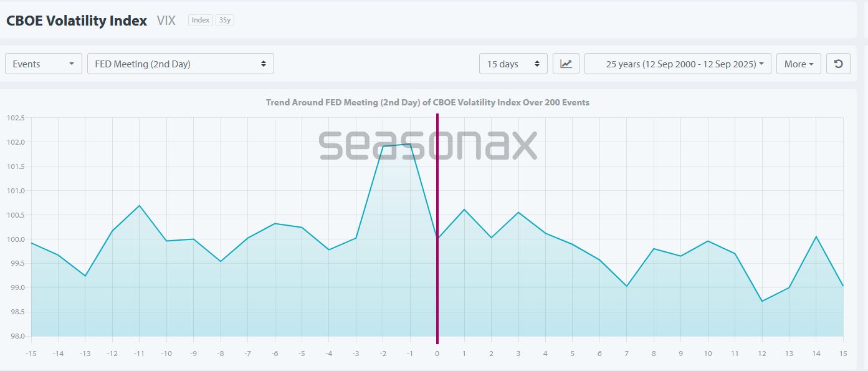Screen dimensions: 868x371
Task: Click the x-axis label -2
Action: click(x=383, y=354)
